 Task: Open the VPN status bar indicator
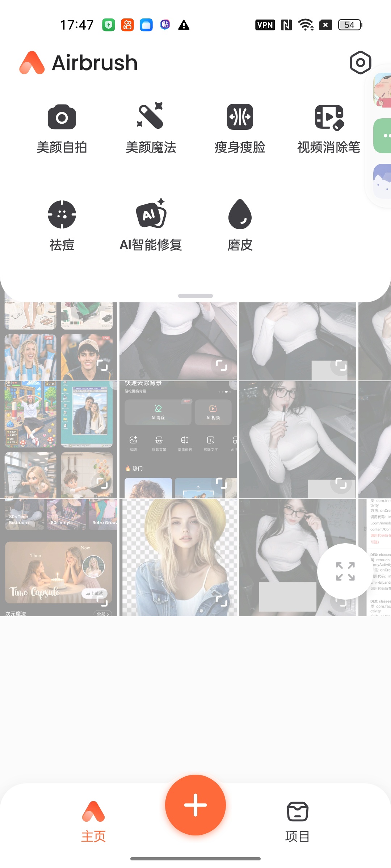click(265, 25)
